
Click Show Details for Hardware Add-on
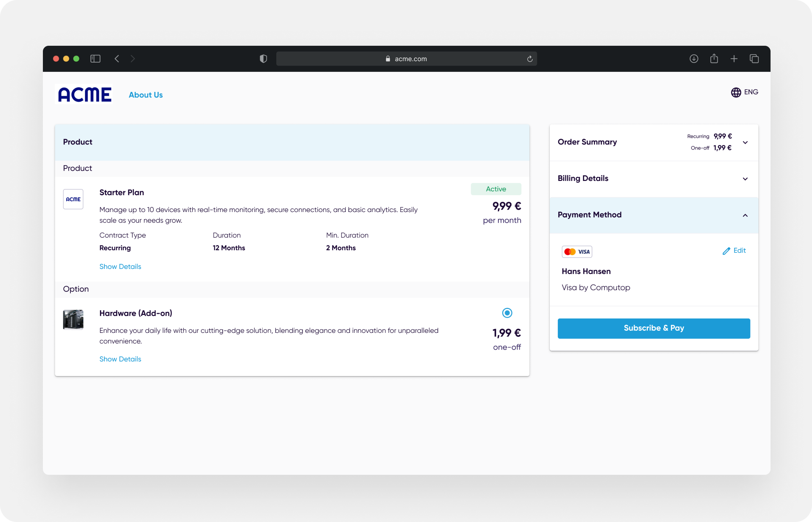coord(120,359)
